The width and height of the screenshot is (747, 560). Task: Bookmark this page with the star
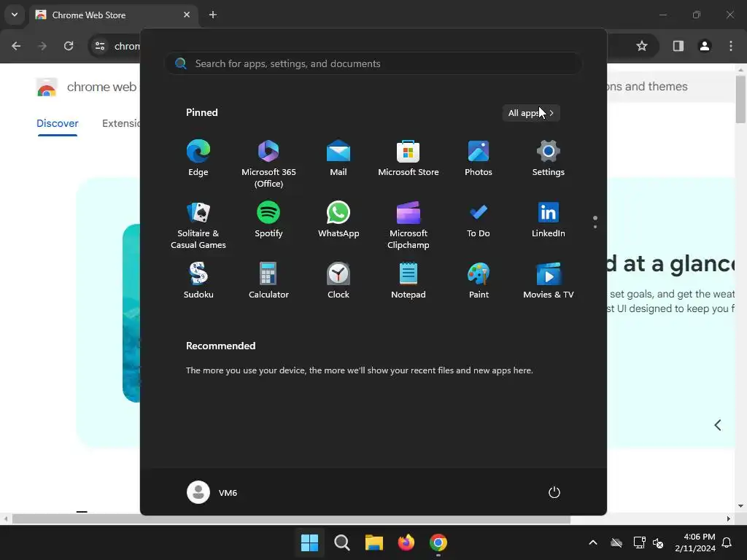tap(642, 46)
